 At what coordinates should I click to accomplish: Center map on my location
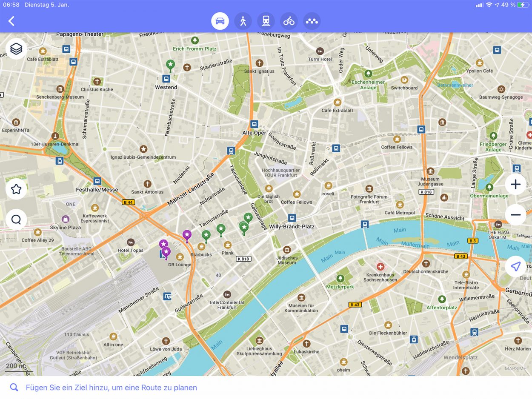click(515, 267)
